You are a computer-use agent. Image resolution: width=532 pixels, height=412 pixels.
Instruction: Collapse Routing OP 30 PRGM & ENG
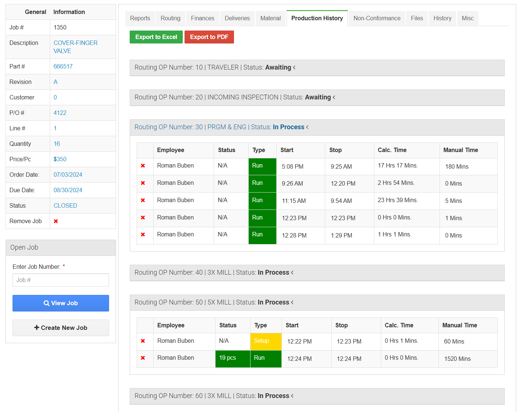coord(221,127)
